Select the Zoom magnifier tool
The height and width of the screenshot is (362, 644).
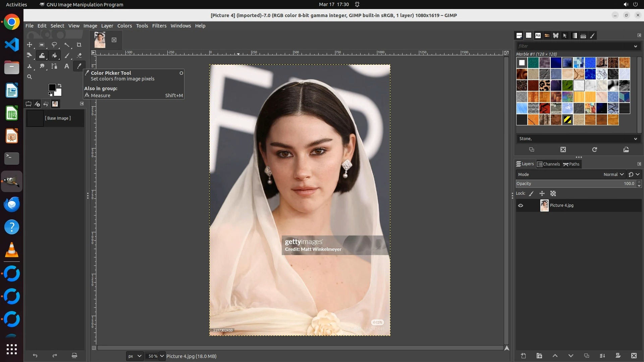(30, 77)
